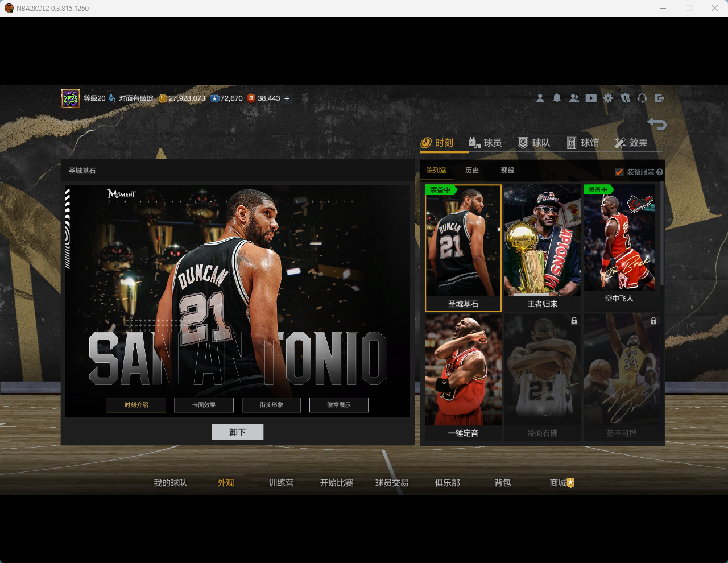
Task: Click the shield security icon
Action: click(625, 98)
